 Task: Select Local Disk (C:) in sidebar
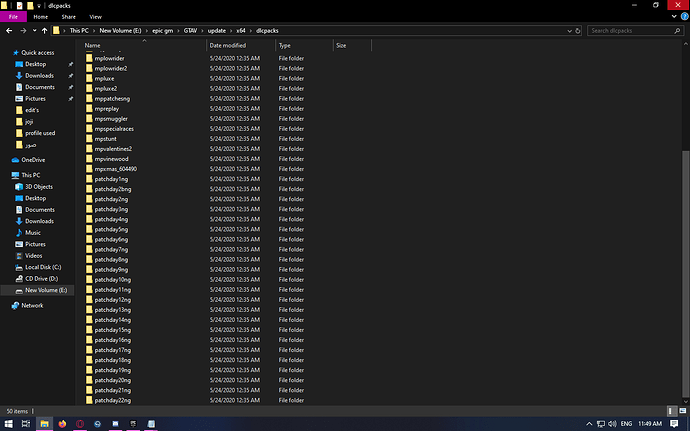[x=43, y=267]
